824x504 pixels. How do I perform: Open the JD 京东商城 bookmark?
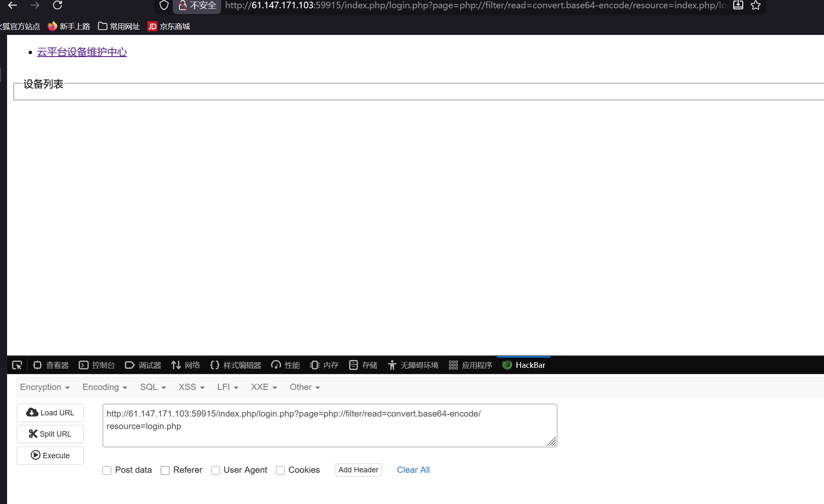click(x=169, y=26)
